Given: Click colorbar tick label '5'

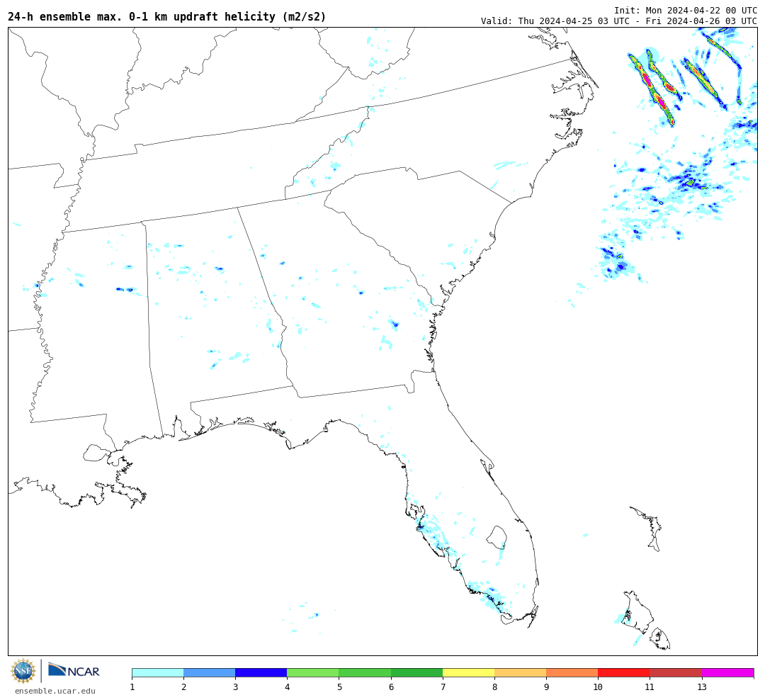Looking at the screenshot, I should 339,687.
